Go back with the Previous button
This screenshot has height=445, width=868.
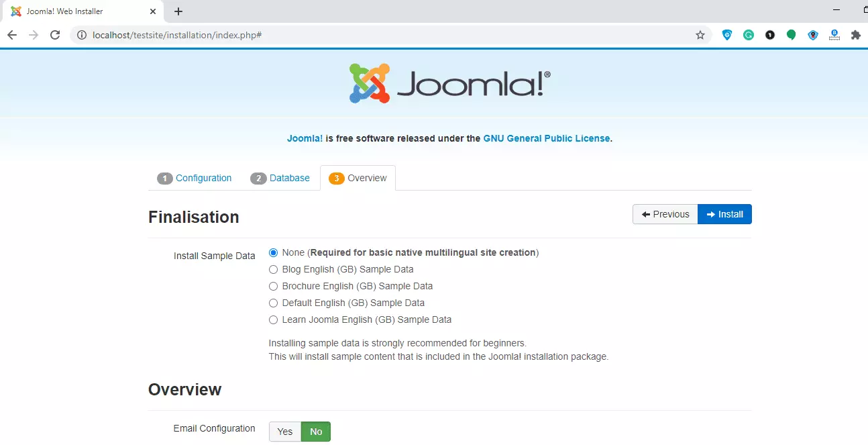click(665, 214)
